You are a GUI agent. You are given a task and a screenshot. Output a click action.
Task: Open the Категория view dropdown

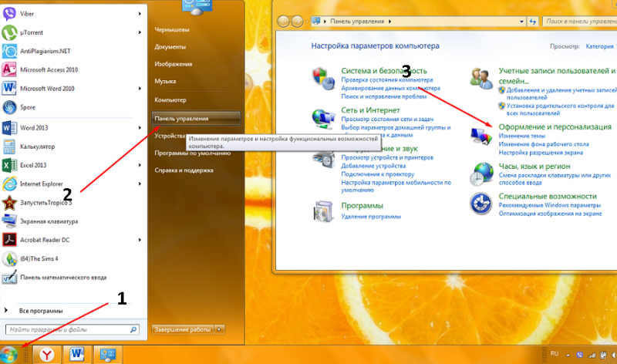point(601,46)
